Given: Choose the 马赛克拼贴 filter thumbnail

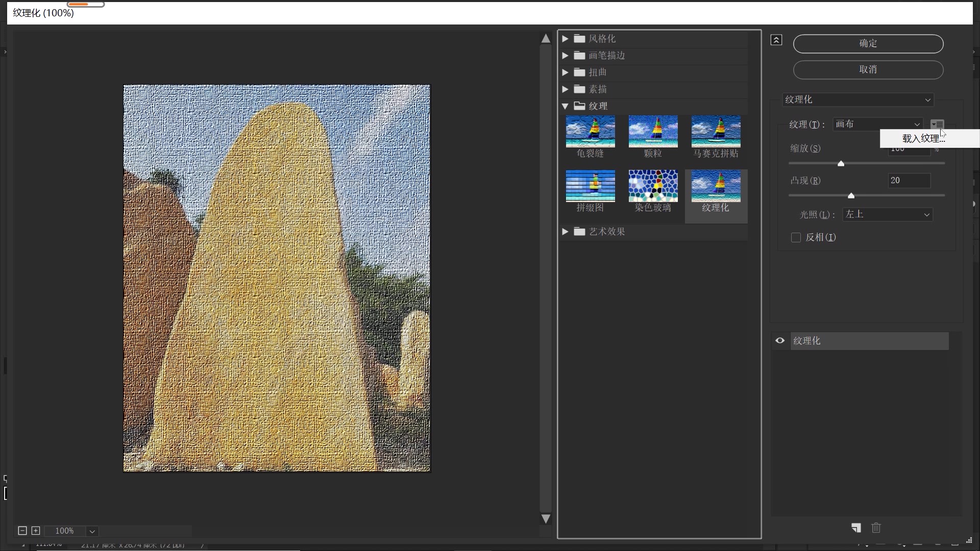Looking at the screenshot, I should (x=716, y=132).
